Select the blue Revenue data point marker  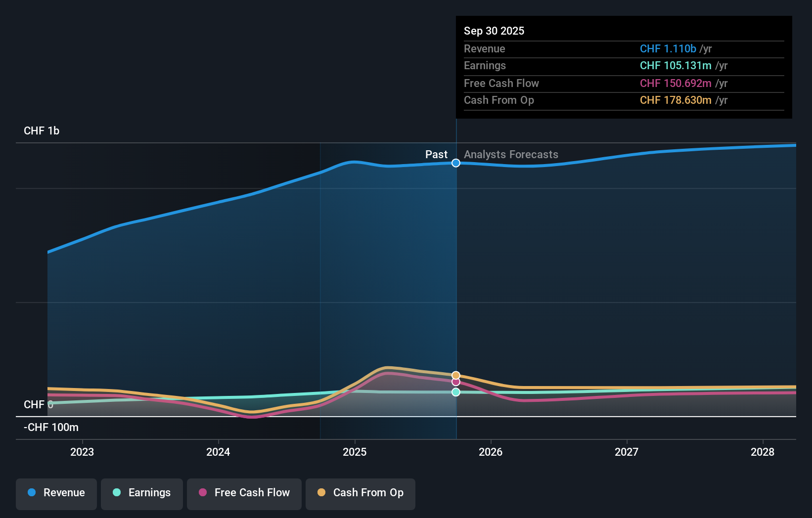[x=455, y=163]
